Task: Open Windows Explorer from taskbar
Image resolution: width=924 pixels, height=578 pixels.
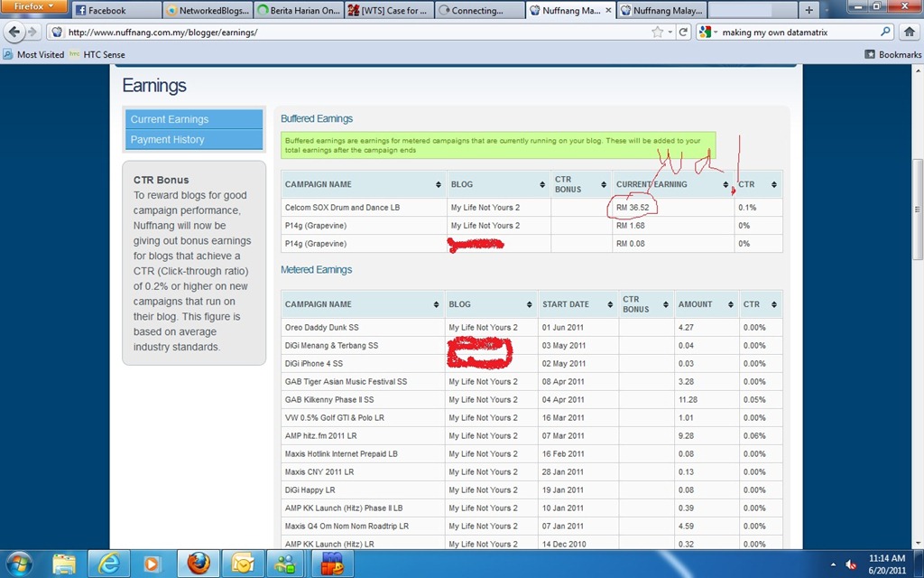Action: pos(64,564)
